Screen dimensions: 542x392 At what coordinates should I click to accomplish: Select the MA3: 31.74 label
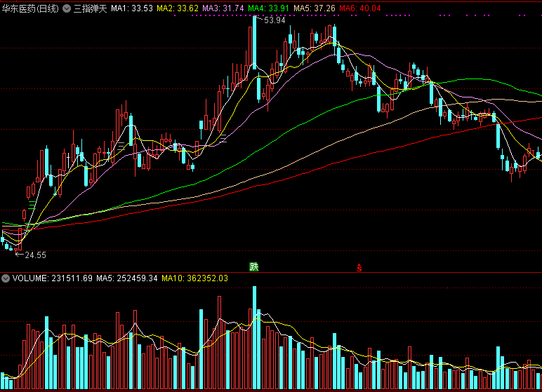223,8
